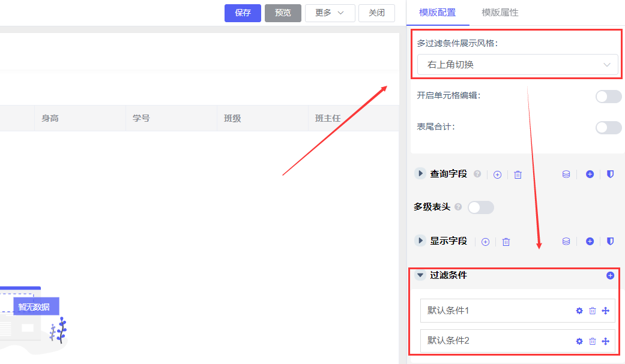
Task: Open settings gear for 默认条件1
Action: [x=579, y=311]
